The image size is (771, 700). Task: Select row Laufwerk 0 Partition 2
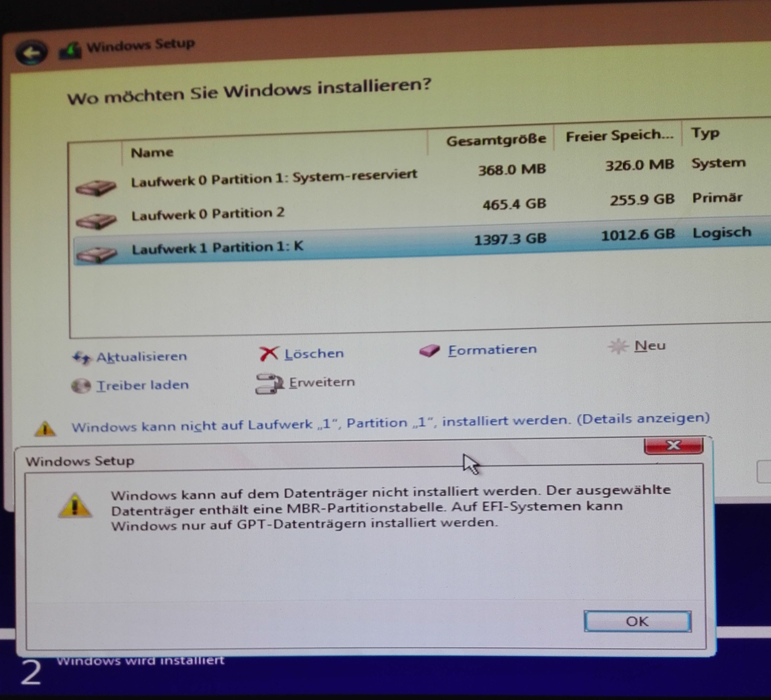coord(208,213)
